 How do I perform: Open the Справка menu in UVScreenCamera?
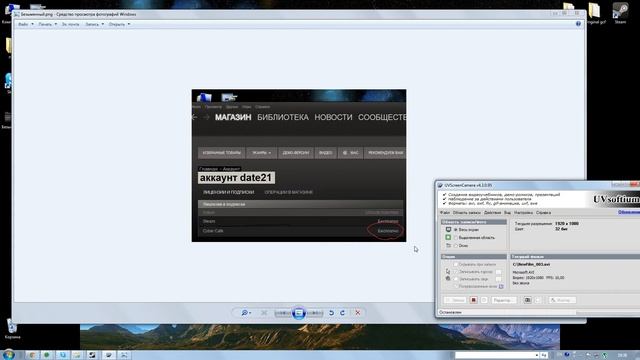pos(543,213)
